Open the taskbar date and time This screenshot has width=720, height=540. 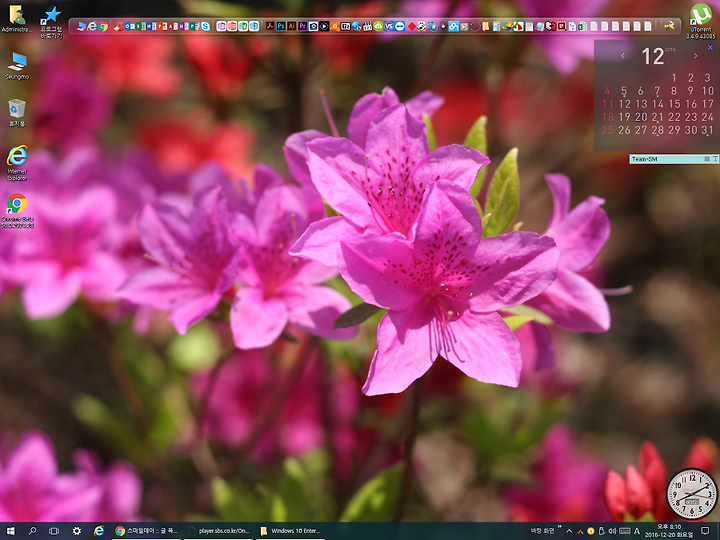669,531
